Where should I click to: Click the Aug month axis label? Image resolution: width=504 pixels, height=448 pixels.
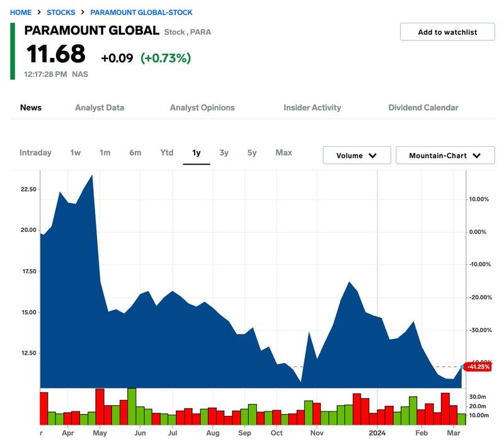pos(213,434)
